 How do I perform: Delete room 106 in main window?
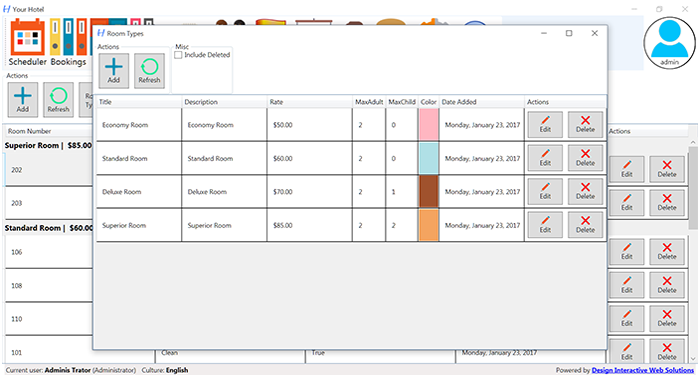pyautogui.click(x=667, y=252)
